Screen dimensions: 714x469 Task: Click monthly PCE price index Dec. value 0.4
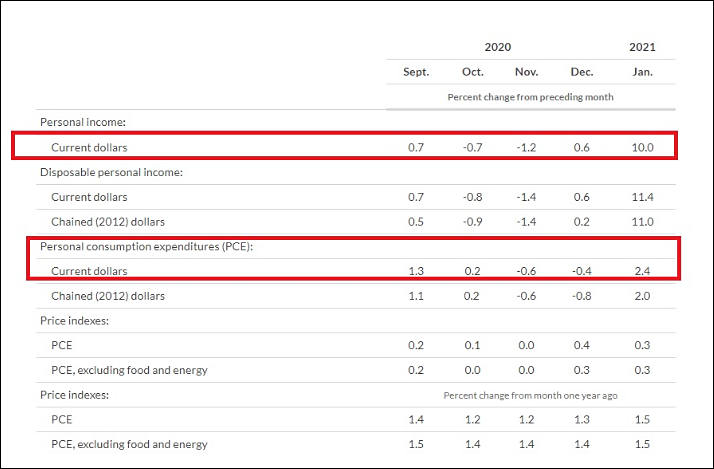pos(581,345)
